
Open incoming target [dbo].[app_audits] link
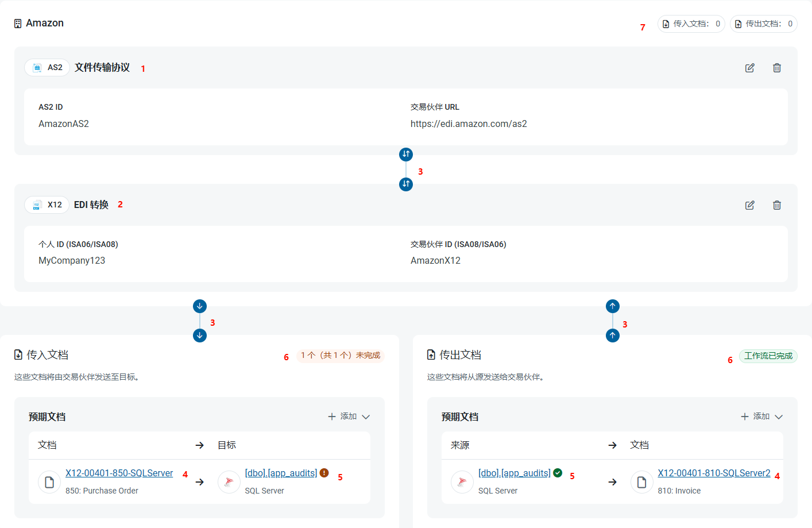pyautogui.click(x=281, y=473)
